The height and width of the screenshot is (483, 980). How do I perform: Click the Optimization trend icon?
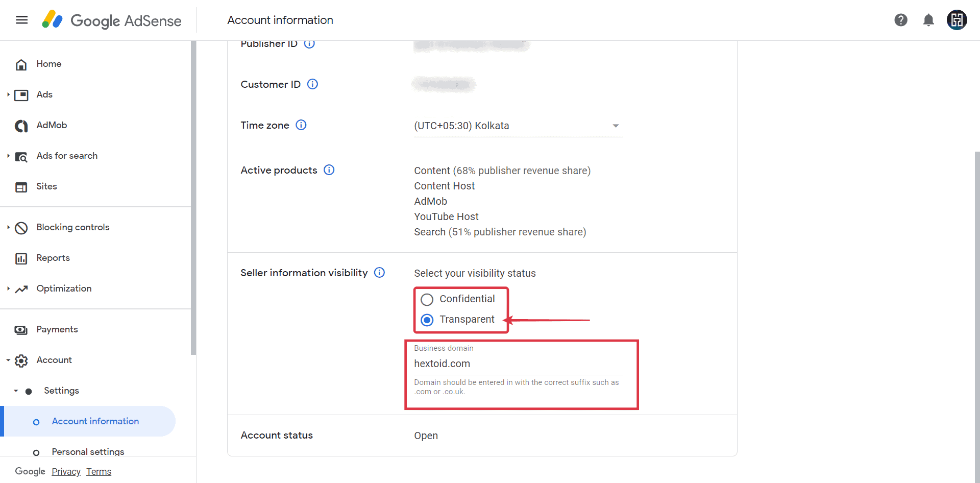(x=21, y=289)
